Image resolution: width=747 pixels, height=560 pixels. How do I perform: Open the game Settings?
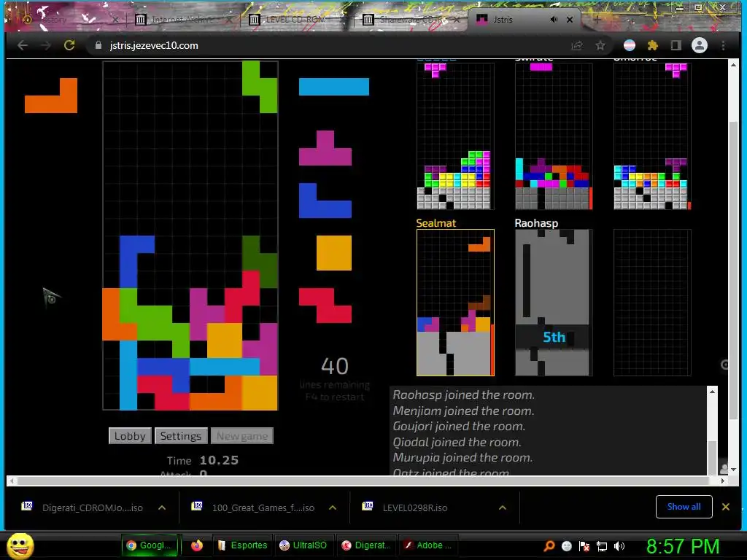point(181,436)
